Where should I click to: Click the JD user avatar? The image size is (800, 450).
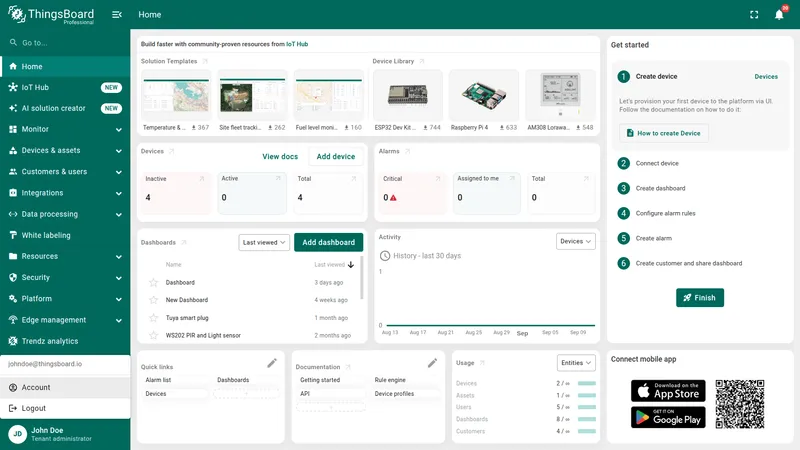17,434
